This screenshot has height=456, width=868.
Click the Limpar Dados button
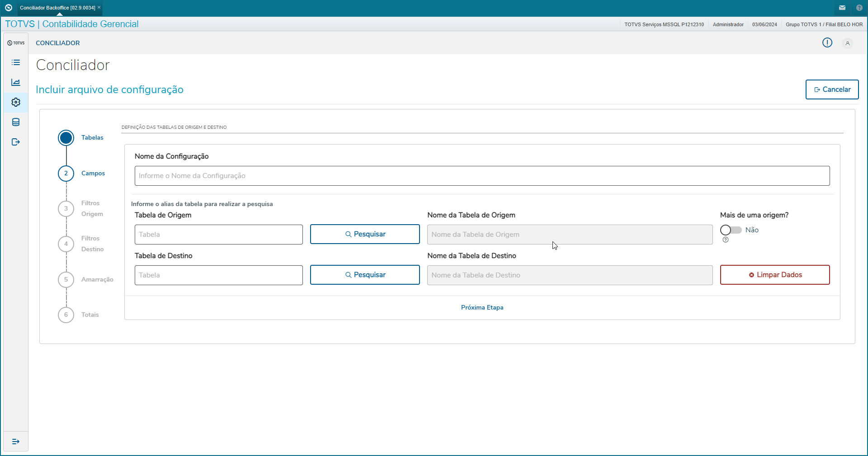(775, 275)
